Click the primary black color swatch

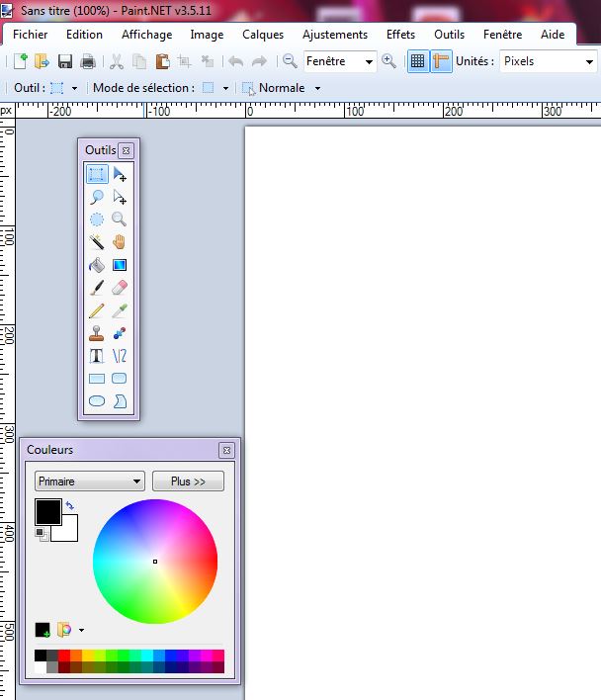[46, 510]
